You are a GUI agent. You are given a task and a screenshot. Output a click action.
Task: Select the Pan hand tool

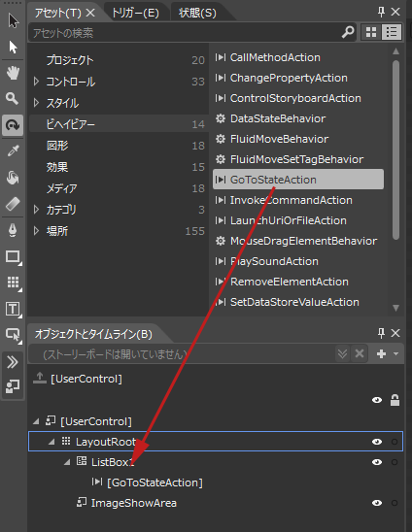[x=13, y=73]
